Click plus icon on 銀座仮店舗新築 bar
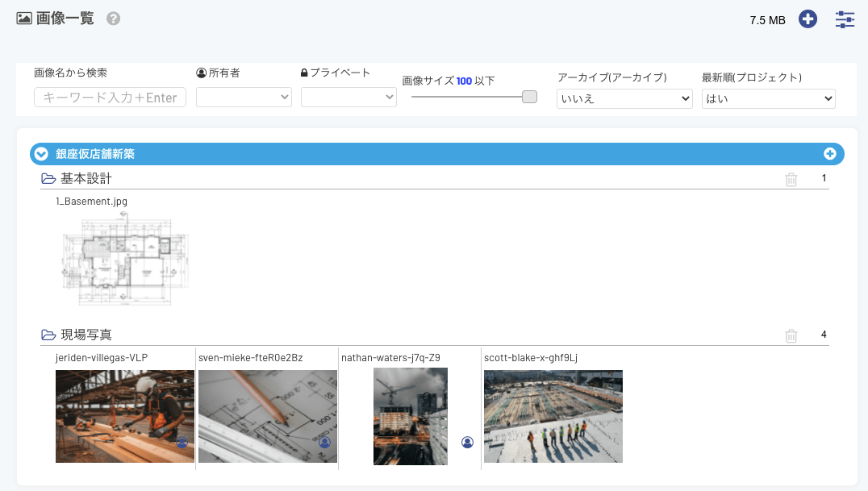Screen dimensions: 868x491 coord(829,154)
